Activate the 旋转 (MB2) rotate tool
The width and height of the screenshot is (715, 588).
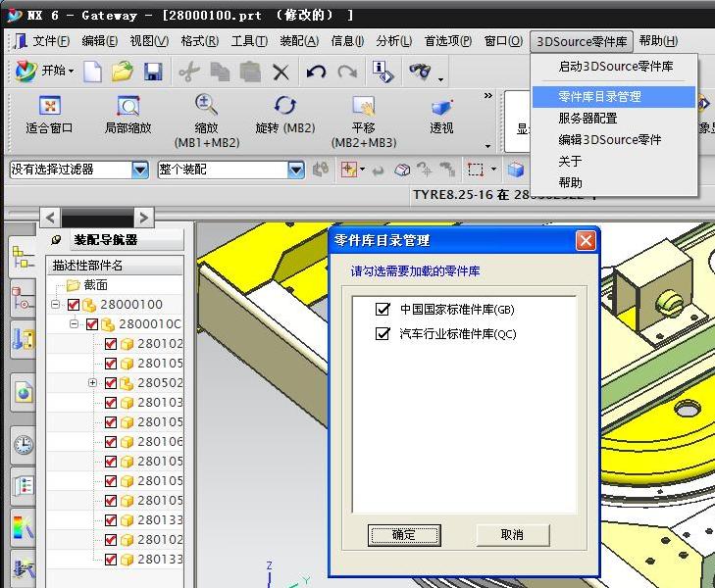click(285, 116)
